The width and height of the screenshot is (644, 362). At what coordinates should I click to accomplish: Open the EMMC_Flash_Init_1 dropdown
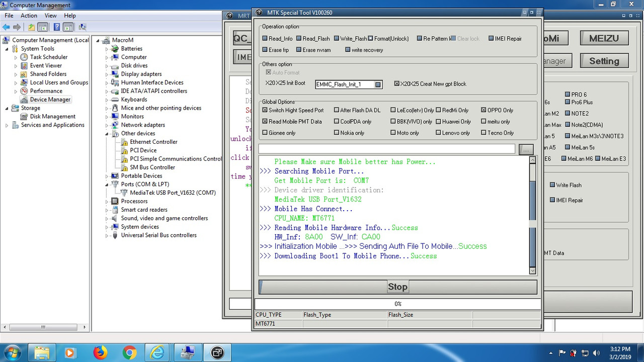(x=378, y=84)
